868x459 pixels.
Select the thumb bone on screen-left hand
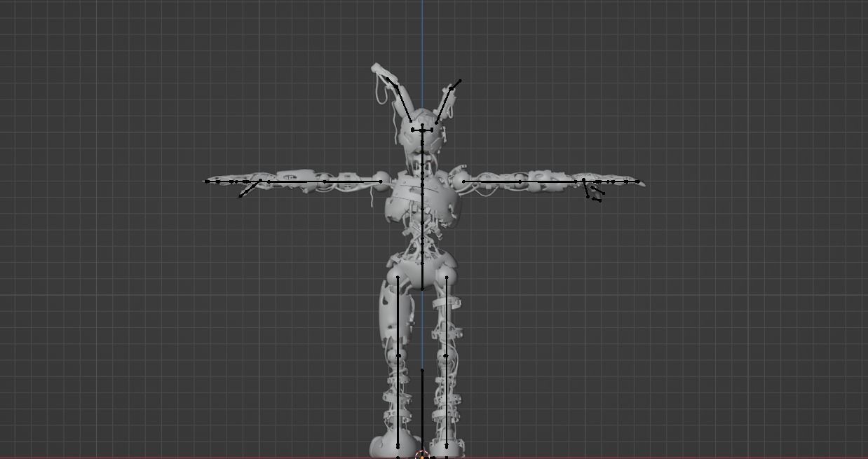[250, 189]
